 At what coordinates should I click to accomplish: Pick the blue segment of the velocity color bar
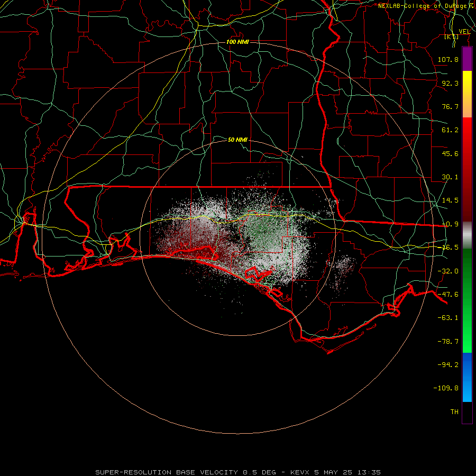coord(467,377)
